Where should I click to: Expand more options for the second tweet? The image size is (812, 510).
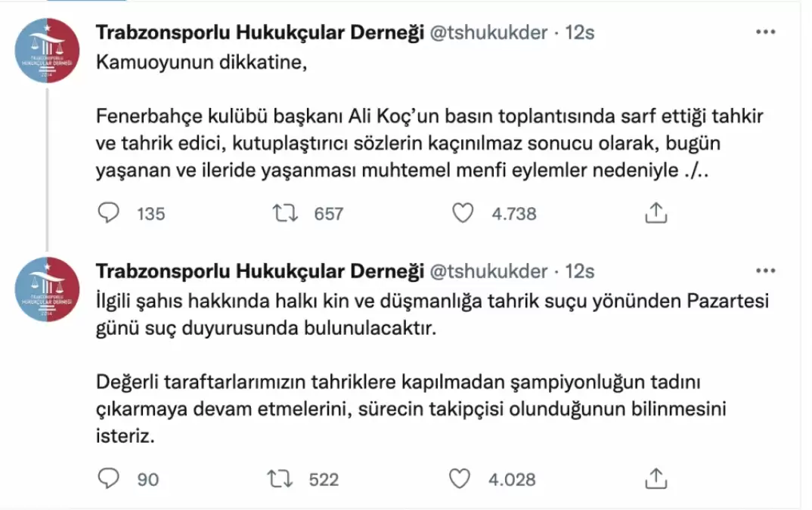point(765,271)
